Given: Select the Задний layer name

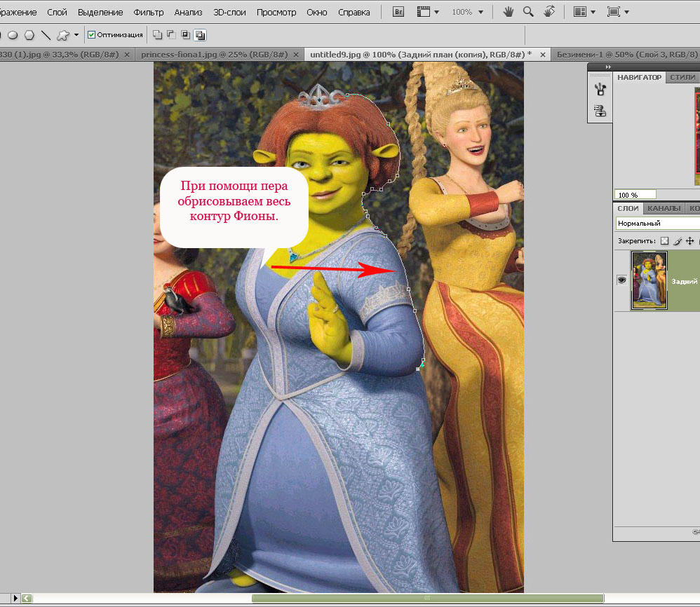Looking at the screenshot, I should coord(685,282).
